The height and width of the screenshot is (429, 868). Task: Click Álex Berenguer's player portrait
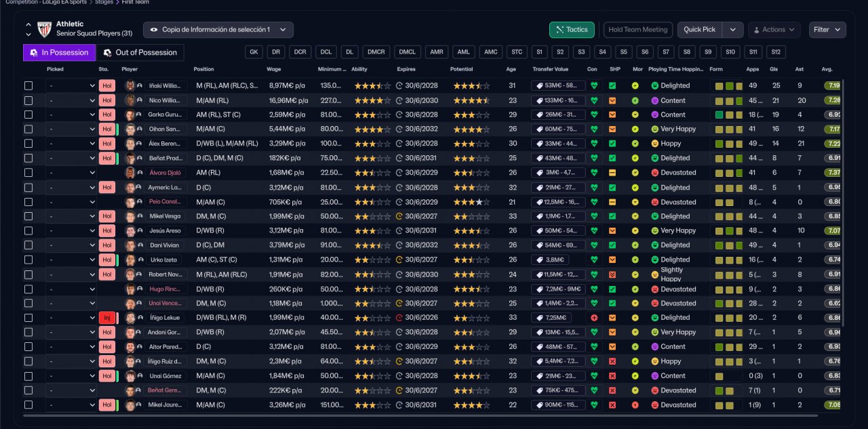[130, 144]
